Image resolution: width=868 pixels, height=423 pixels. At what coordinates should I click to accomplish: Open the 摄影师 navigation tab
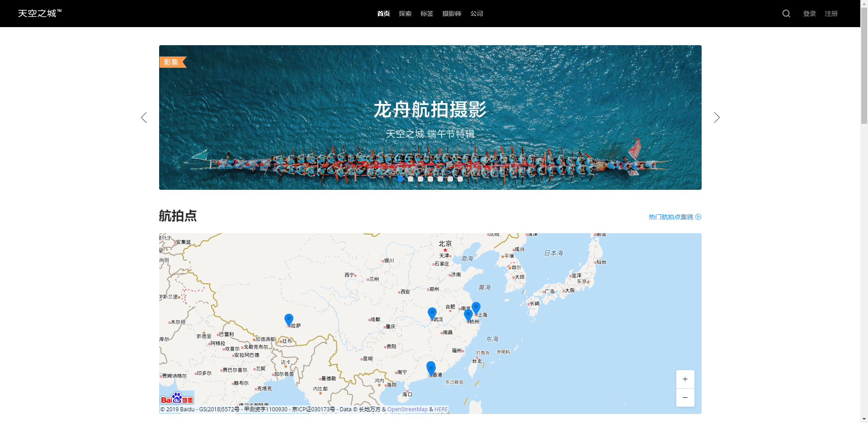pos(452,14)
